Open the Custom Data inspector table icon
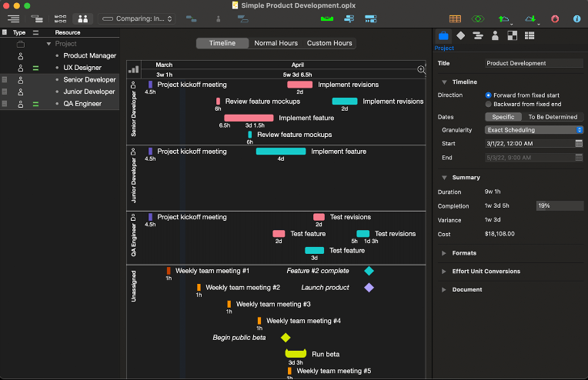 tap(530, 35)
